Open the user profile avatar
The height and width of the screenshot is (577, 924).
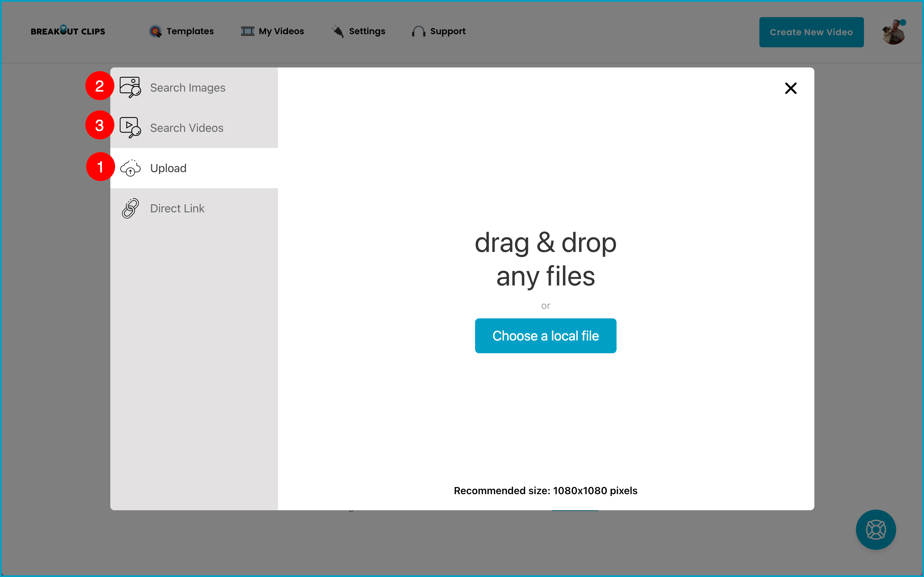pyautogui.click(x=893, y=33)
